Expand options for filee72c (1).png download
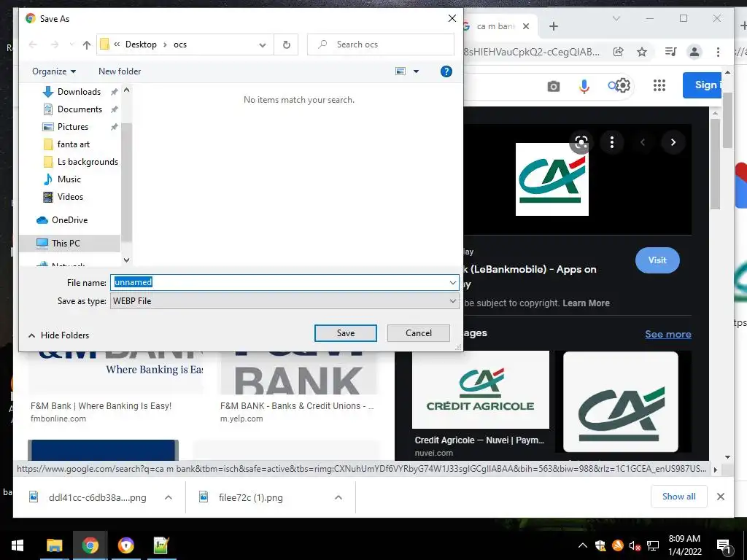 click(338, 497)
